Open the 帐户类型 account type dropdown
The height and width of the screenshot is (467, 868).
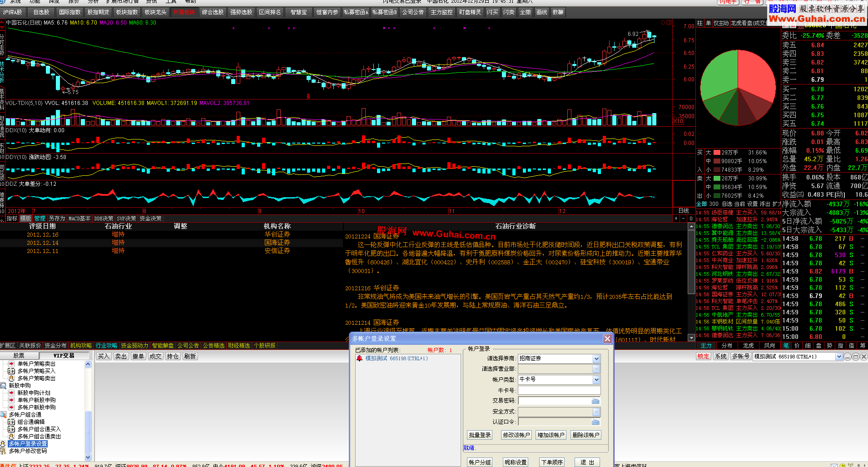[x=596, y=380]
